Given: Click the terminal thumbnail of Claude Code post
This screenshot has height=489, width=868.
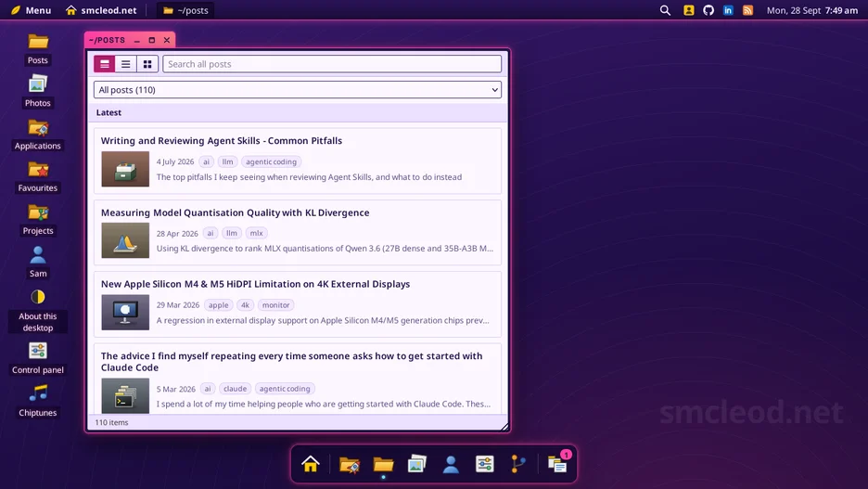Looking at the screenshot, I should (125, 395).
